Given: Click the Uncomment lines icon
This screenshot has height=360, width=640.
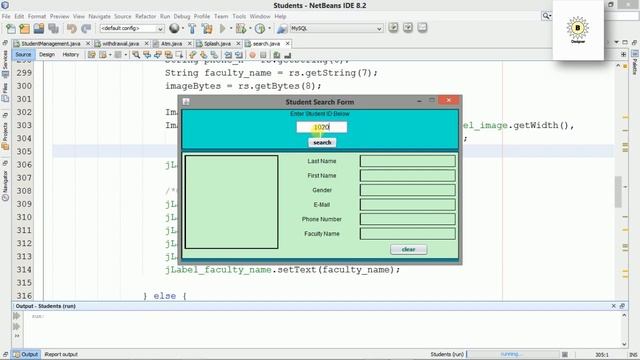Looking at the screenshot, I should point(288,55).
